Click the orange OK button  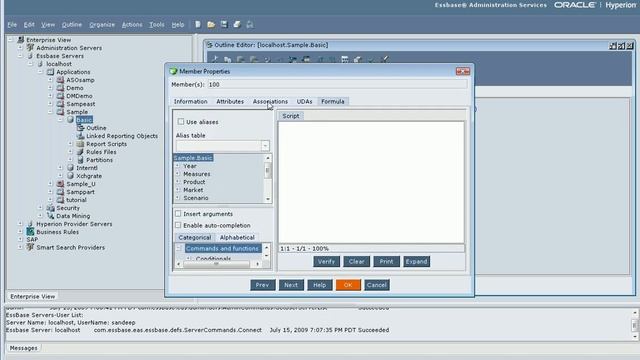[x=348, y=285]
